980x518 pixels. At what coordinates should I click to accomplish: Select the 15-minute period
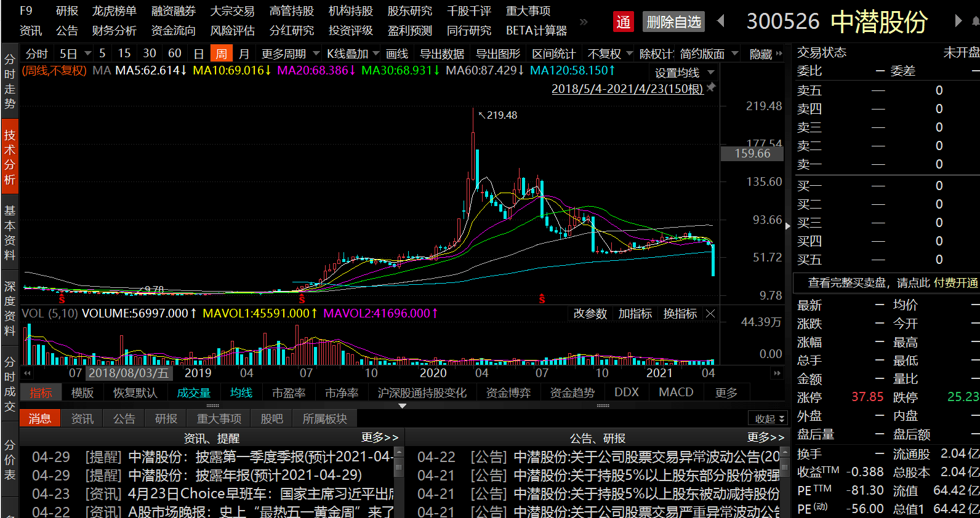click(x=124, y=54)
